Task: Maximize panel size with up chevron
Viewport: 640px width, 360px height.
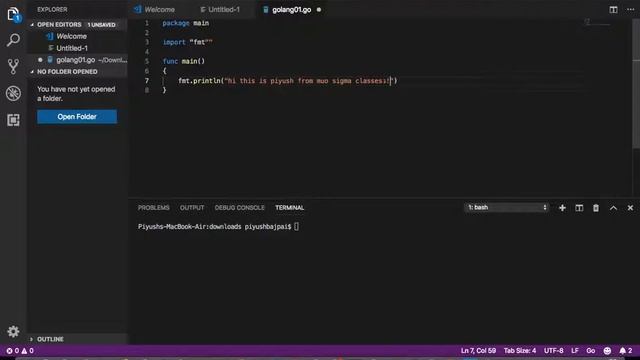Action: [x=613, y=208]
